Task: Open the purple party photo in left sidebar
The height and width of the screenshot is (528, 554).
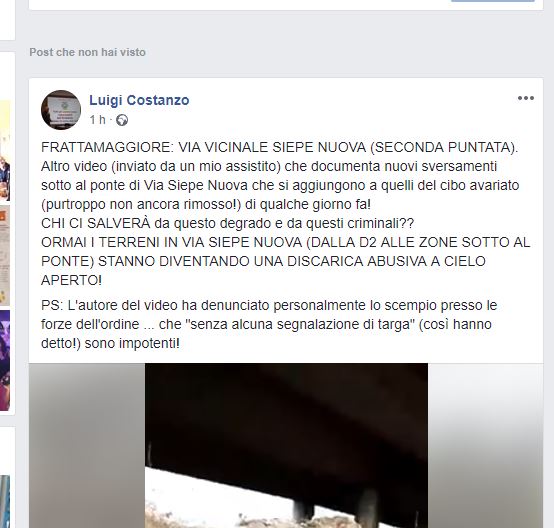Action: click(x=5, y=360)
